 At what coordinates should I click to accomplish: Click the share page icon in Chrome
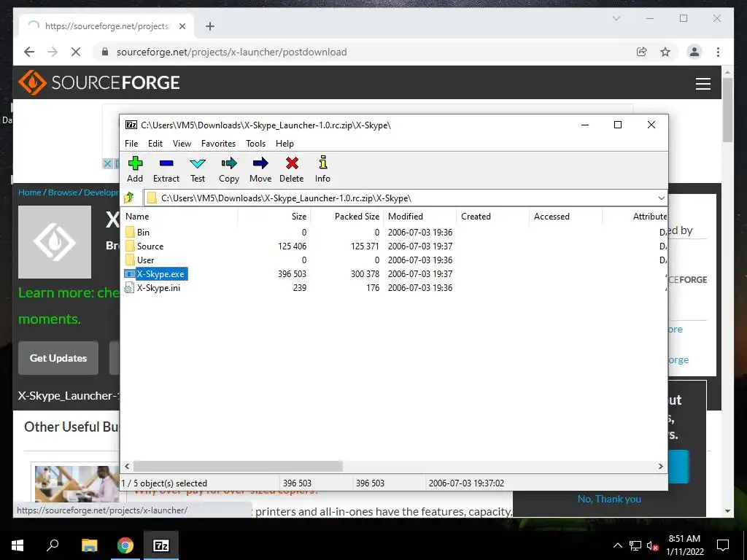tap(642, 52)
